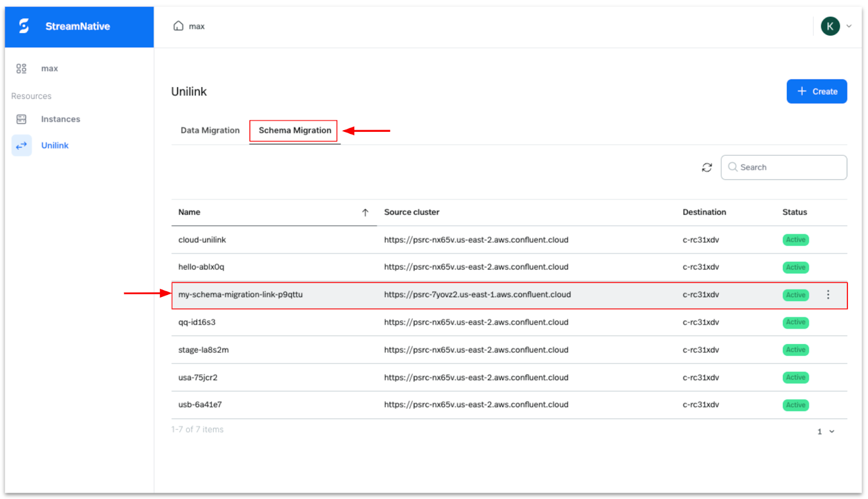Select the cloud-unilink row
The image size is (868, 499).
tap(202, 240)
